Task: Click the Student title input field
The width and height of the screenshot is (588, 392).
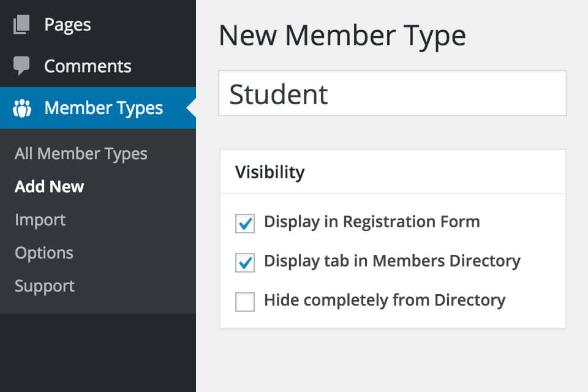Action: click(x=392, y=93)
